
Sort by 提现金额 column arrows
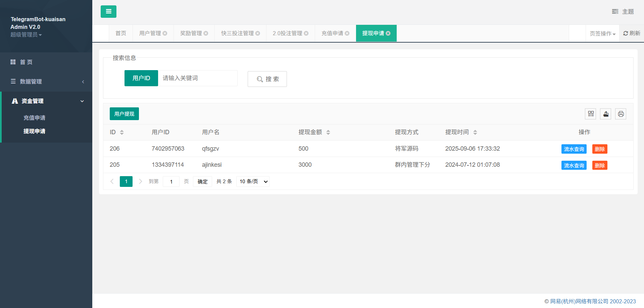tap(328, 132)
